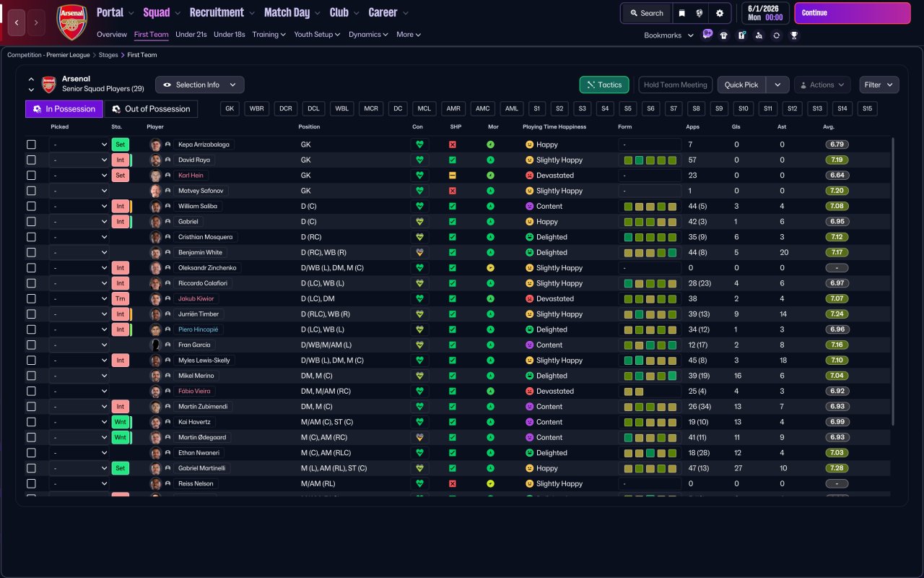Click the Trn status badge for Jakub Kiwior

(x=121, y=298)
